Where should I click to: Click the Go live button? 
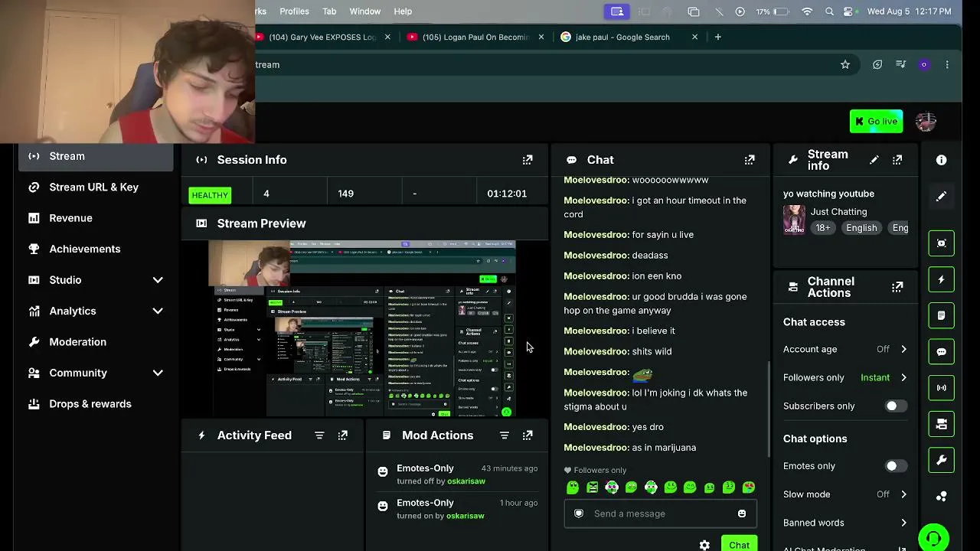(876, 122)
